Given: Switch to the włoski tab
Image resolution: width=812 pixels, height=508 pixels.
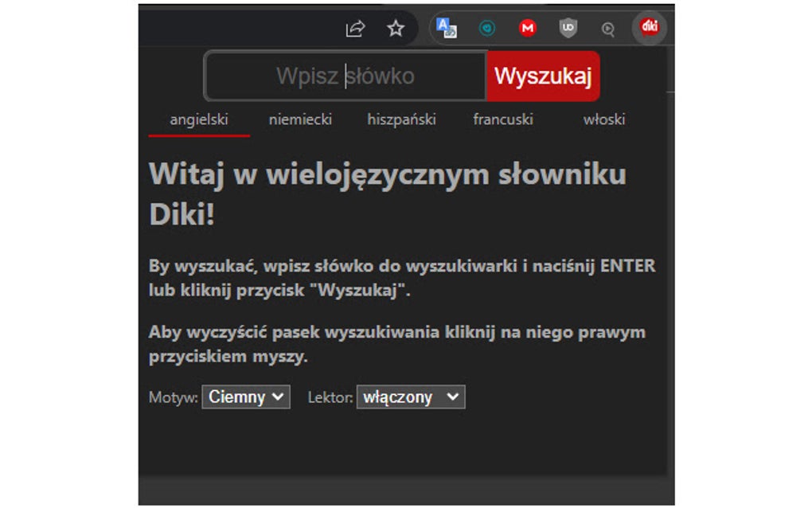Looking at the screenshot, I should (x=603, y=120).
